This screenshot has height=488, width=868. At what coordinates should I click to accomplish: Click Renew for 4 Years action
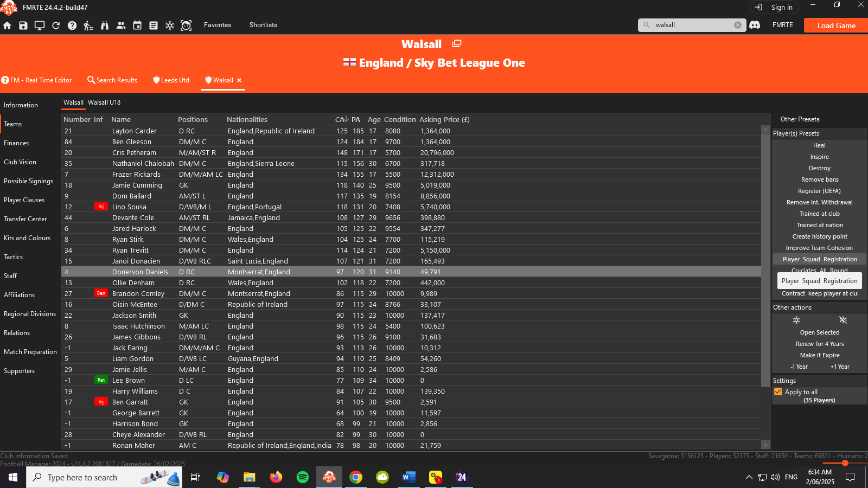(820, 344)
